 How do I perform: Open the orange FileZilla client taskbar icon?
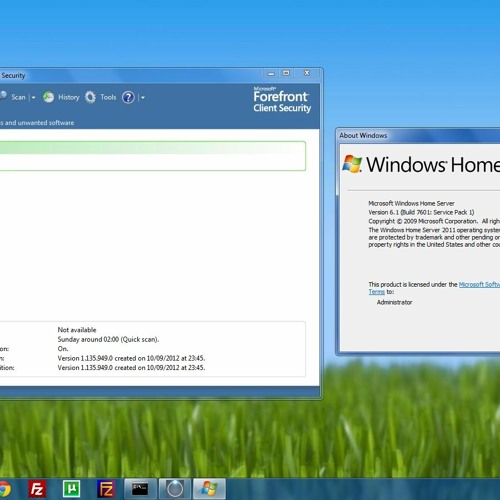click(x=106, y=489)
